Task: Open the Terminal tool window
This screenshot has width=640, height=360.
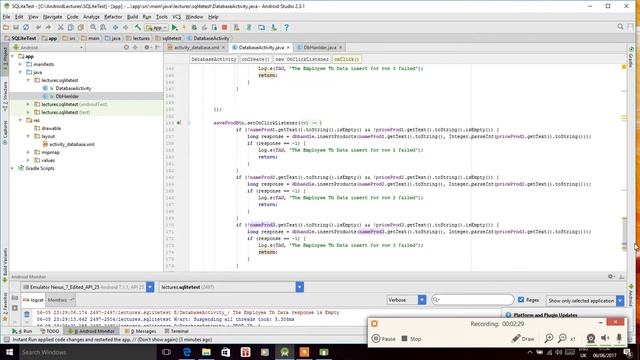Action: [x=176, y=331]
